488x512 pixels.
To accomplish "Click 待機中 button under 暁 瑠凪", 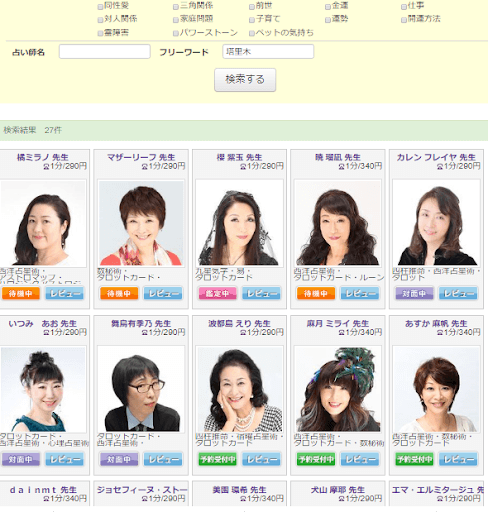I will tap(316, 293).
